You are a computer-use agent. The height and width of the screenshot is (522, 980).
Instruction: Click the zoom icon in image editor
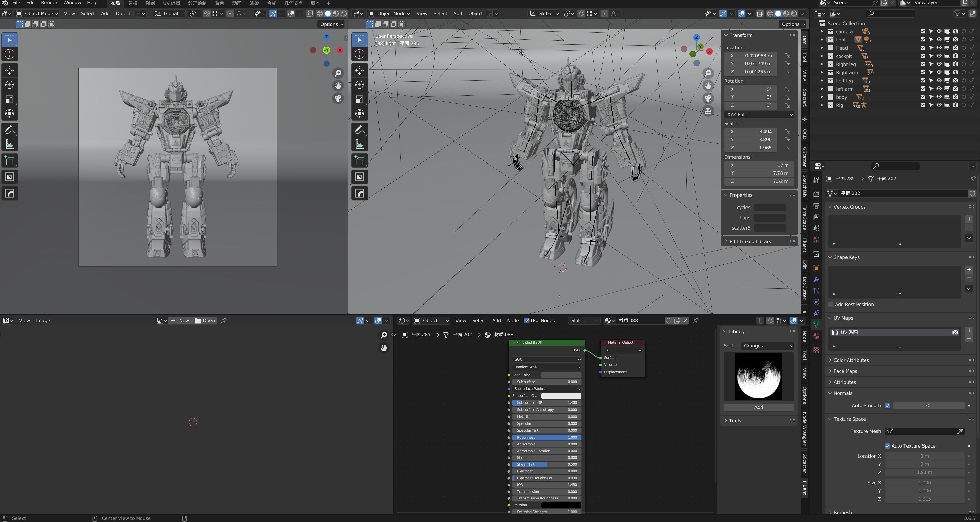[x=384, y=335]
